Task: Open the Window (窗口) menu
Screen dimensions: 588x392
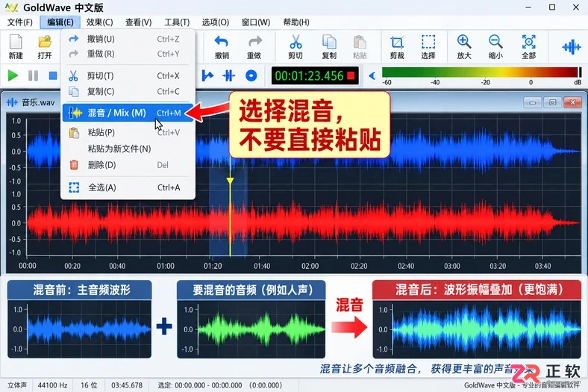Action: (256, 22)
